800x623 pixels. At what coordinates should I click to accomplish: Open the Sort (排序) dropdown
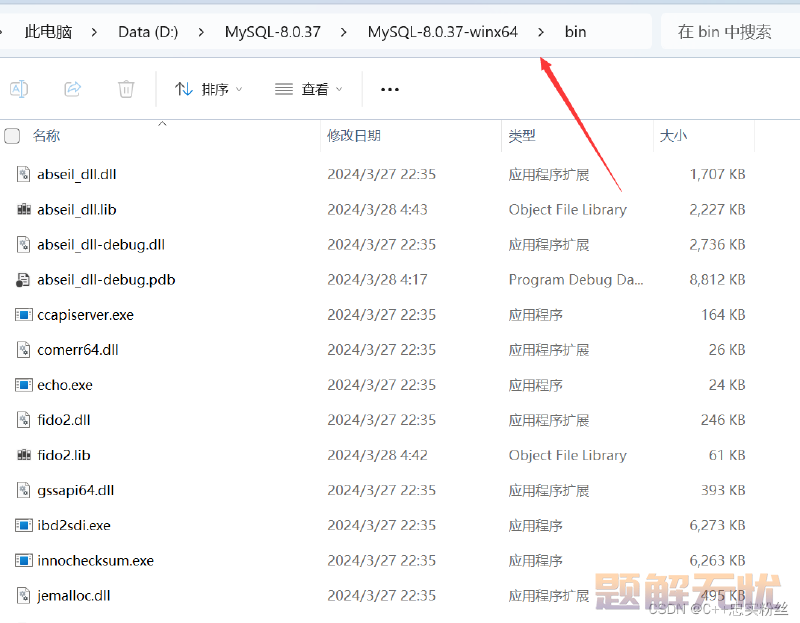[x=208, y=89]
